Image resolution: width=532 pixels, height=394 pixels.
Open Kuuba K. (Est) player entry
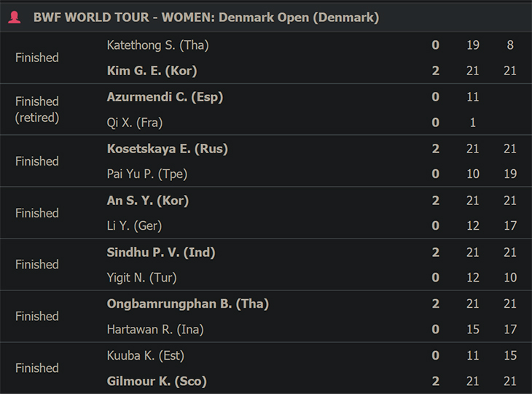(146, 355)
